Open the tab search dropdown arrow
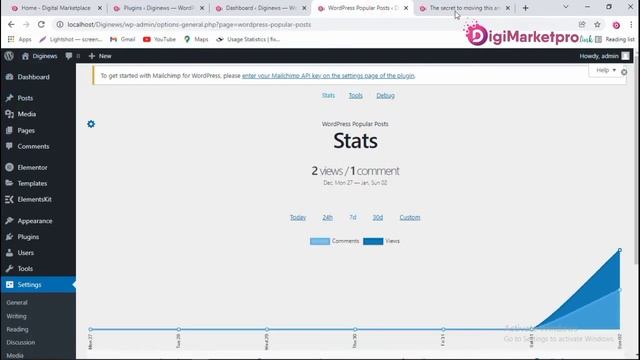The image size is (640, 360). click(x=566, y=7)
